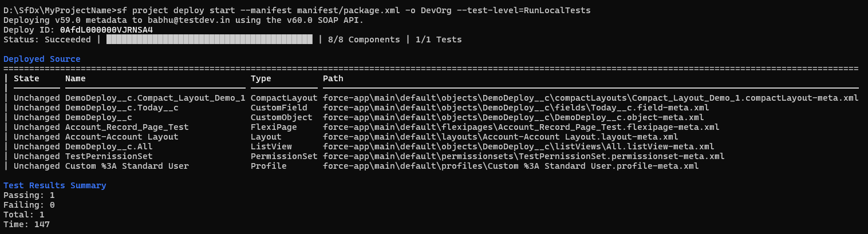The width and height of the screenshot is (868, 234).
Task: Click the Deploy ID 0AfdL000000VJRNSA4
Action: (106, 30)
